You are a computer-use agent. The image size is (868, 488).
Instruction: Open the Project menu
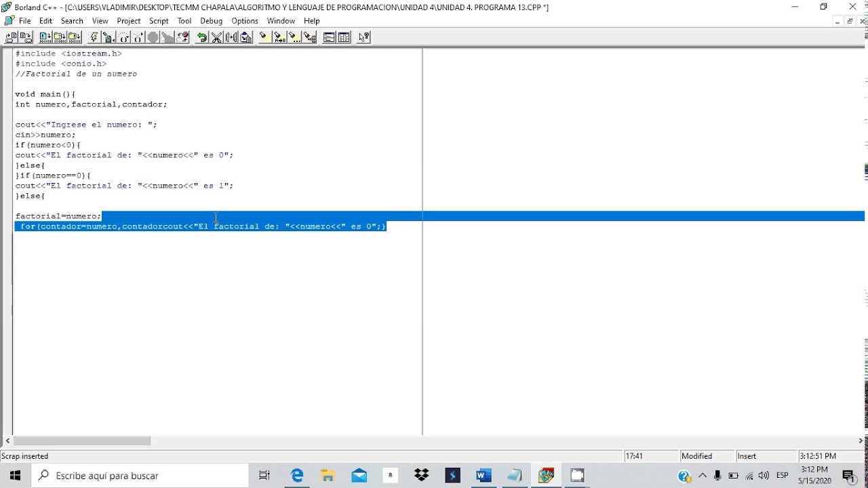tap(129, 21)
